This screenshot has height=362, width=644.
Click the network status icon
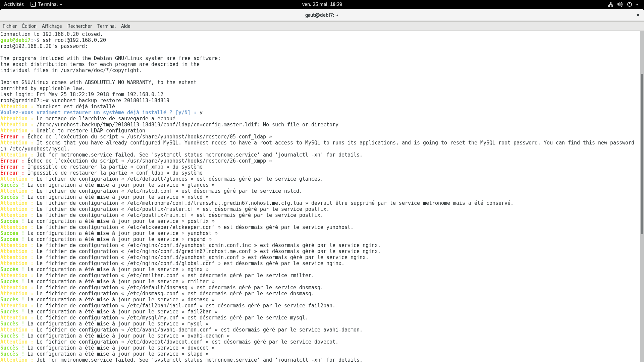point(610,4)
